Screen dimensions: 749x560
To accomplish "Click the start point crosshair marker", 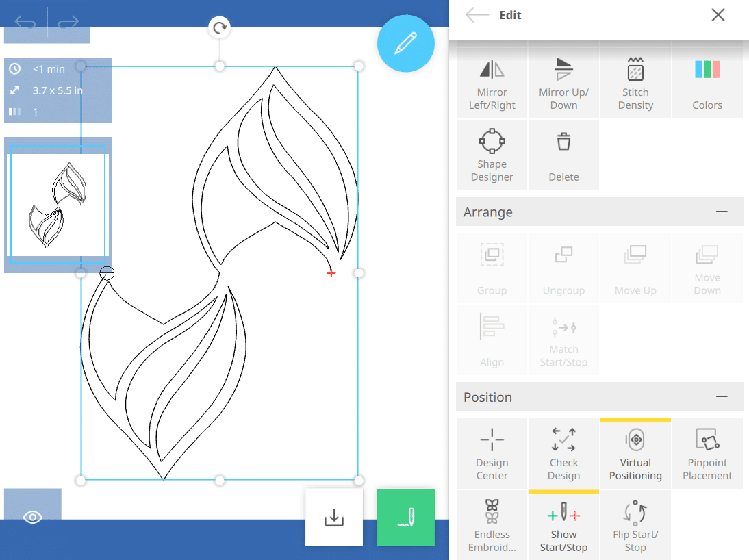I will [x=107, y=273].
